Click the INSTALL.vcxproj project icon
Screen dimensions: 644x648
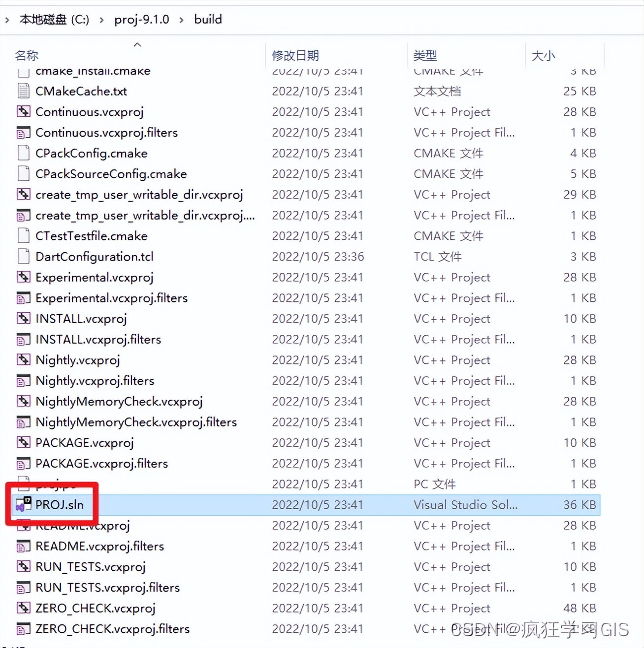(23, 319)
